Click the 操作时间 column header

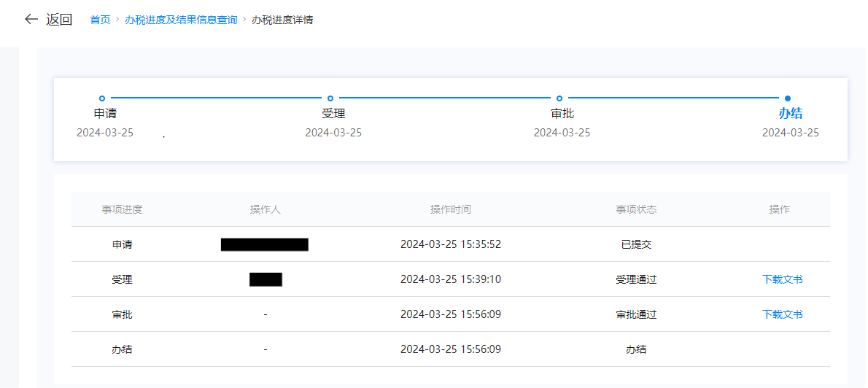pos(450,209)
